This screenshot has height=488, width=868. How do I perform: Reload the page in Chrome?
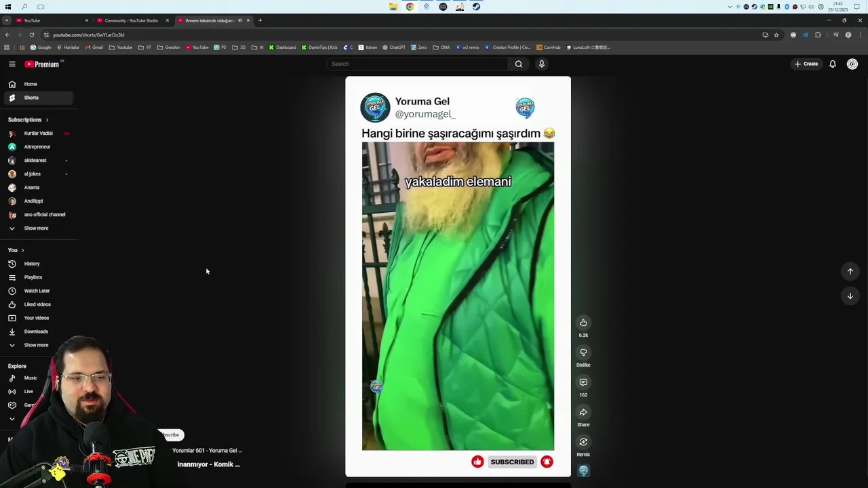[32, 35]
